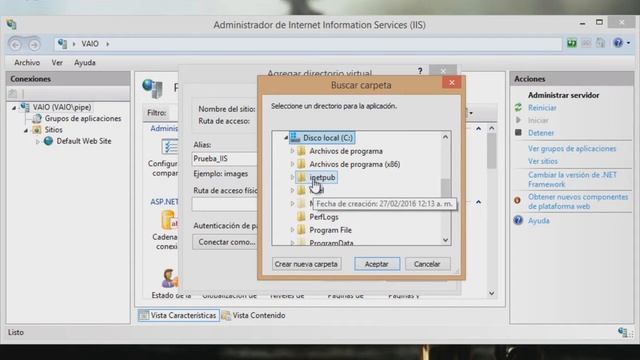Viewport: 640px width, 360px height.
Task: Click the green refresh icon in toolbar
Action: [571, 43]
